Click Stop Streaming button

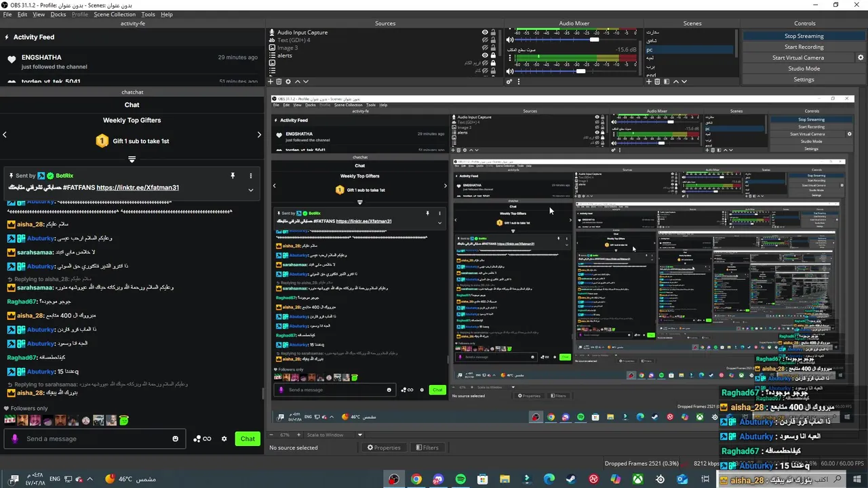(x=804, y=36)
